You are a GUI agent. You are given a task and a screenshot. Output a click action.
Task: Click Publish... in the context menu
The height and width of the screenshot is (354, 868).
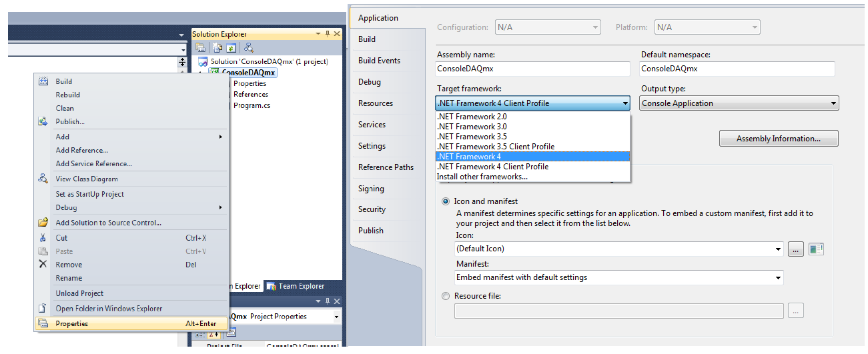pos(131,121)
